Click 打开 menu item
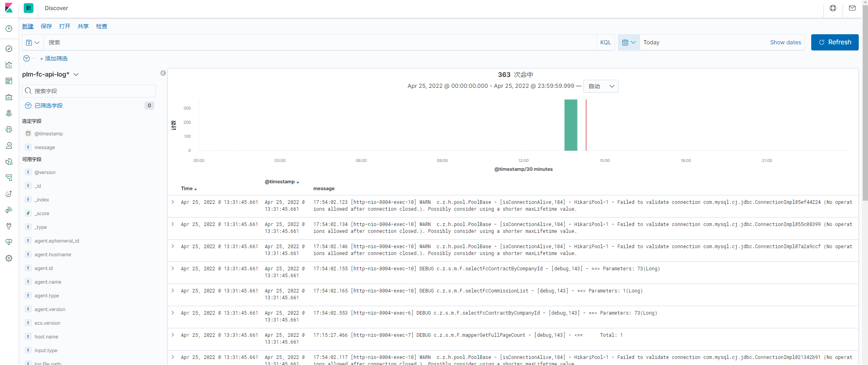Screen dimensions: 868x365 click(x=65, y=26)
